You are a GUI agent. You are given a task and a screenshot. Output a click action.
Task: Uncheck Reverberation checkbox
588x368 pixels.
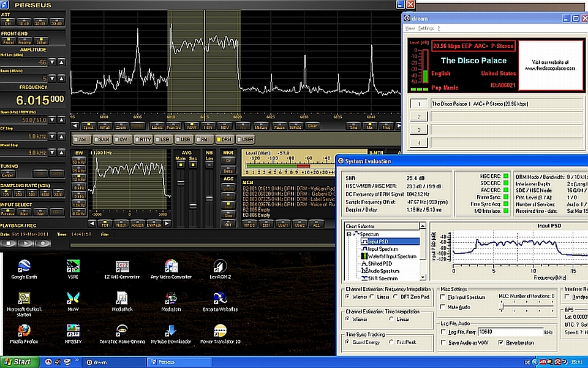click(x=500, y=342)
